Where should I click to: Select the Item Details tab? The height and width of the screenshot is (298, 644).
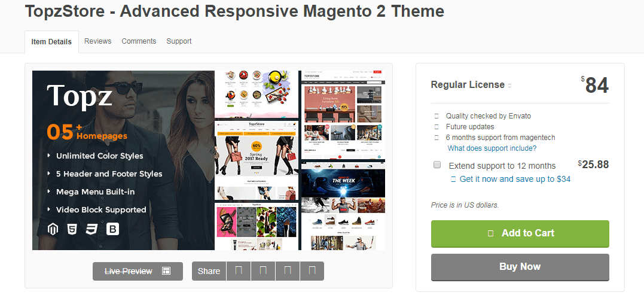tap(51, 41)
